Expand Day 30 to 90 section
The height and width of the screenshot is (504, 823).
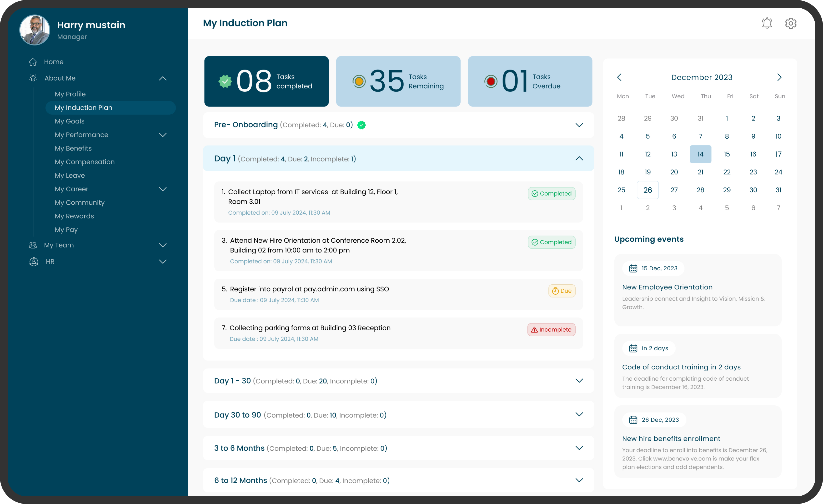579,414
